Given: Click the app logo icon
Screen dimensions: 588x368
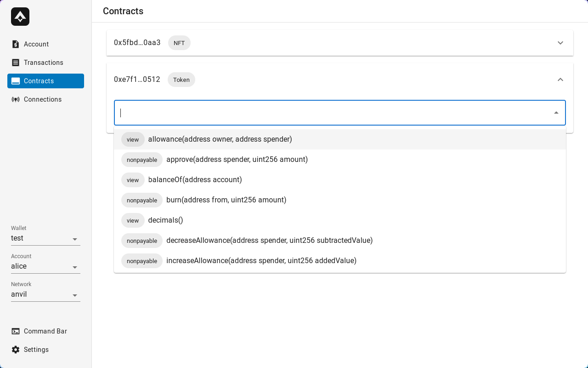Looking at the screenshot, I should click(x=20, y=17).
